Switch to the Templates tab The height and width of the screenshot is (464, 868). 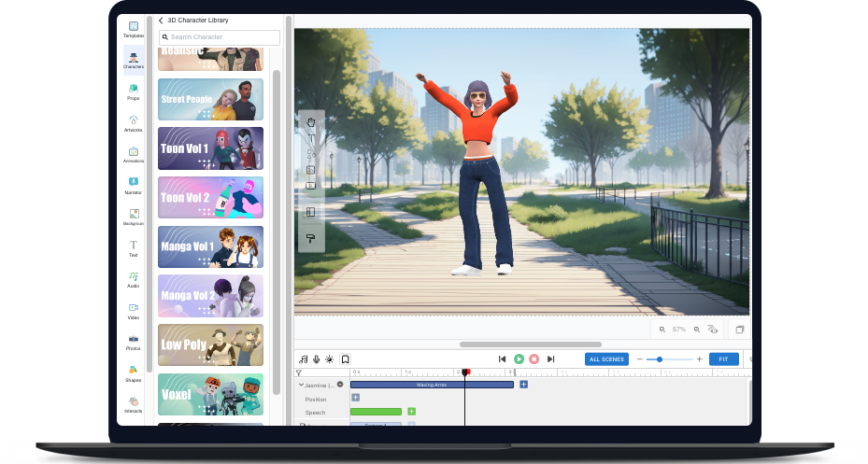(x=134, y=28)
